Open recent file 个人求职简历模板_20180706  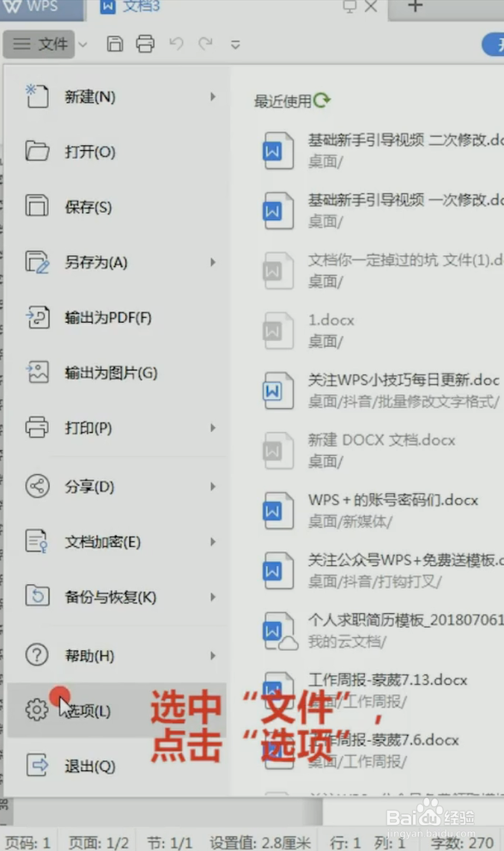pyautogui.click(x=382, y=630)
